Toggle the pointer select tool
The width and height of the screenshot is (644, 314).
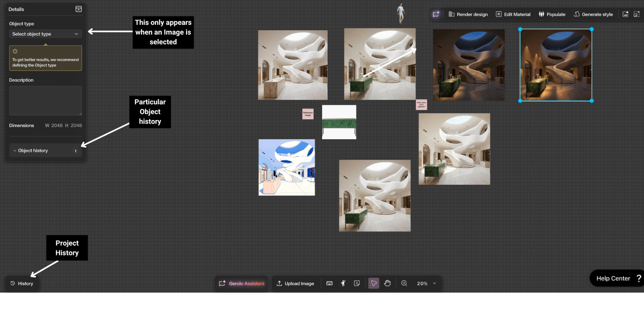click(374, 283)
